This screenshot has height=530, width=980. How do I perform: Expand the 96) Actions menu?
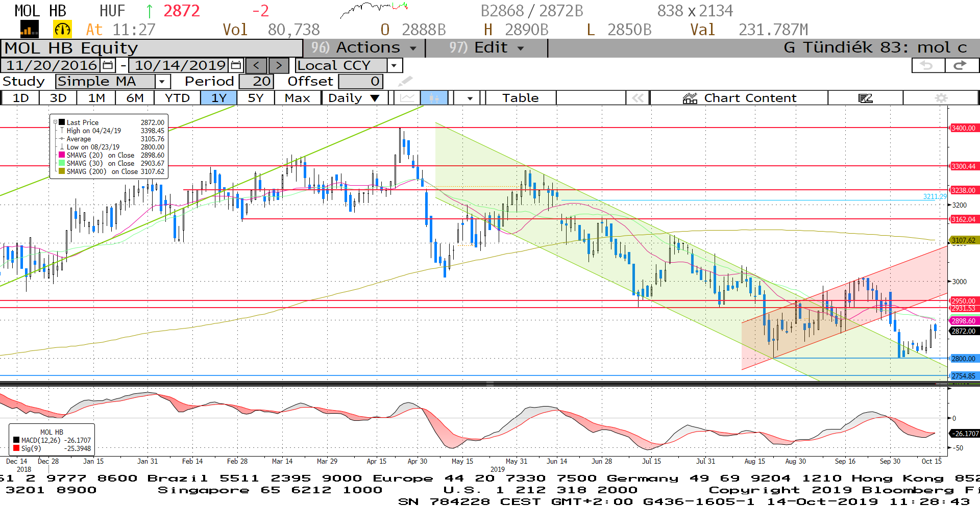tap(364, 48)
